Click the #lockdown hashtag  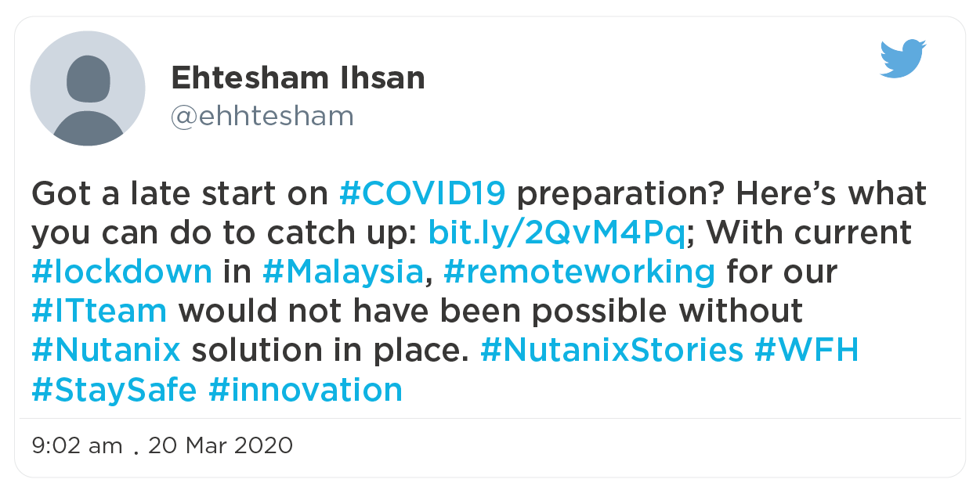tap(122, 272)
